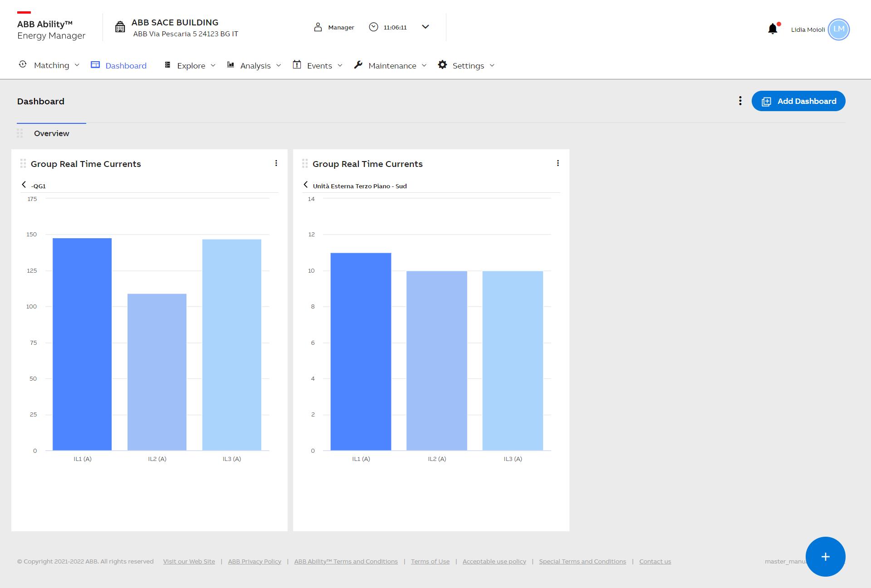Image resolution: width=871 pixels, height=588 pixels.
Task: Click the Add Dashboard button
Action: coord(798,101)
